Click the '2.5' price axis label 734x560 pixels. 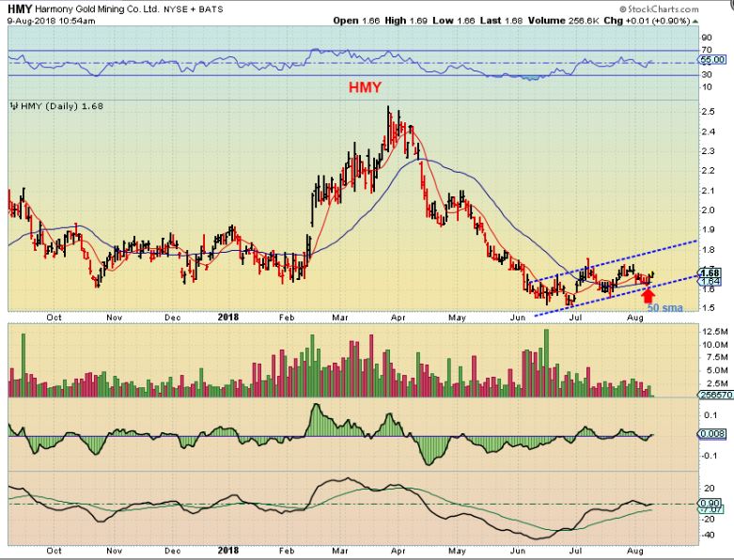tap(709, 112)
